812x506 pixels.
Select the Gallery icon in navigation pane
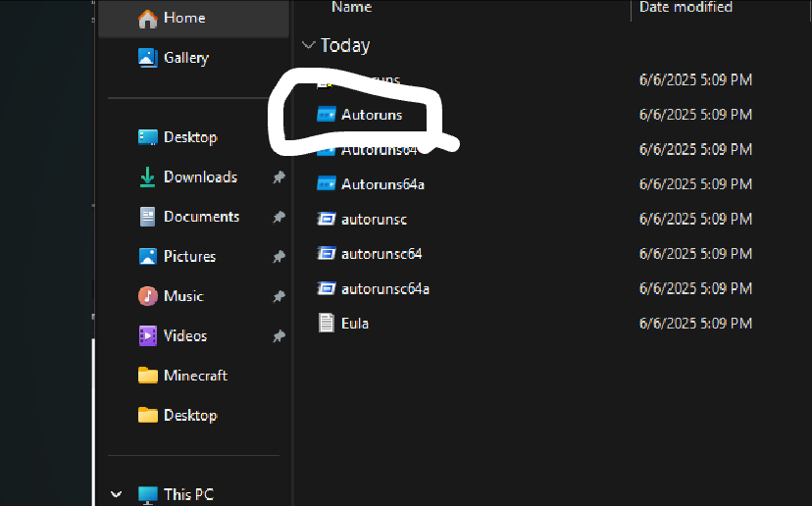147,58
